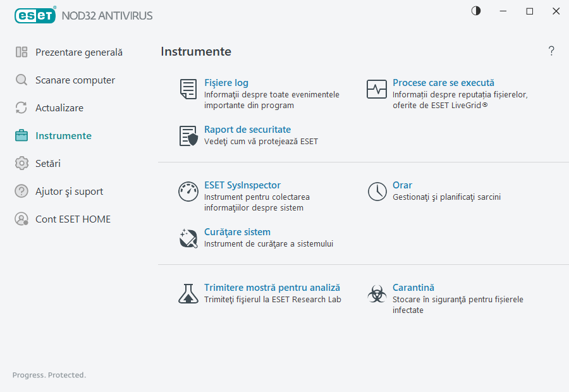Toggle the dark mode contrast icon
Screen dimensions: 569x392
tap(475, 11)
